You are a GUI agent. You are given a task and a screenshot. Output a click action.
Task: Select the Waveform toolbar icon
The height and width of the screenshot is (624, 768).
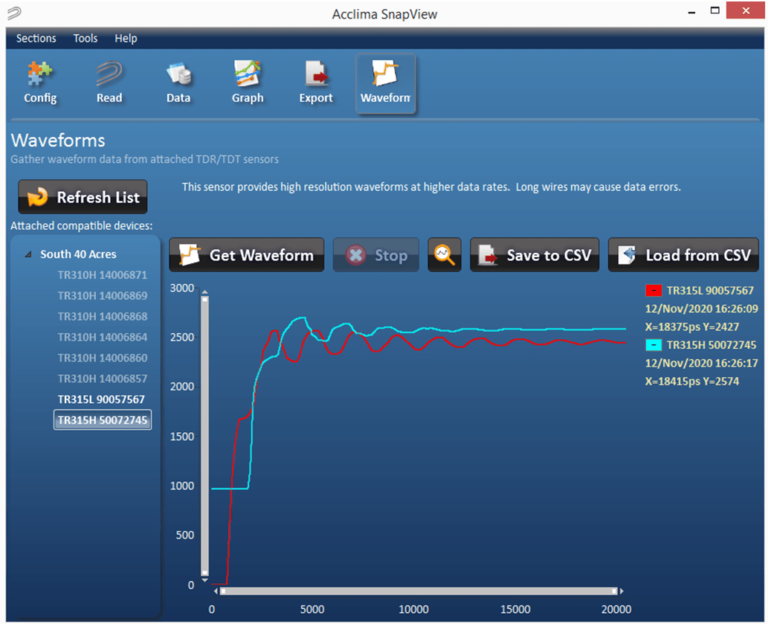point(386,82)
